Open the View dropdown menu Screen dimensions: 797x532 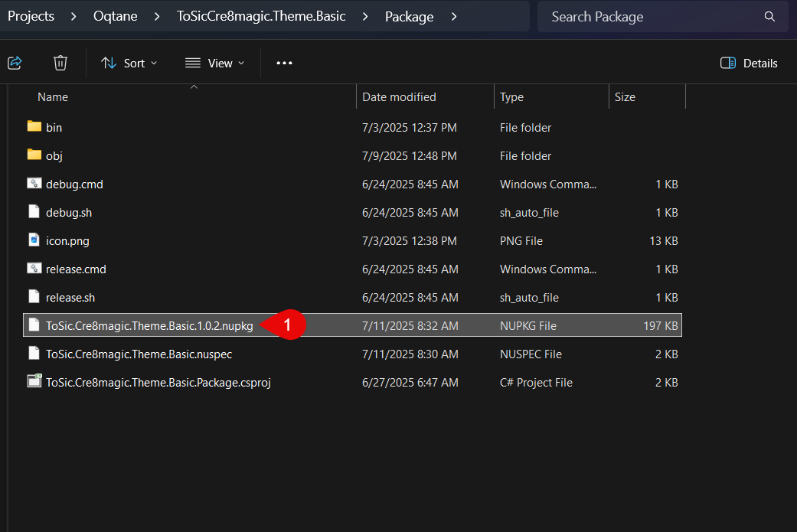[x=215, y=63]
